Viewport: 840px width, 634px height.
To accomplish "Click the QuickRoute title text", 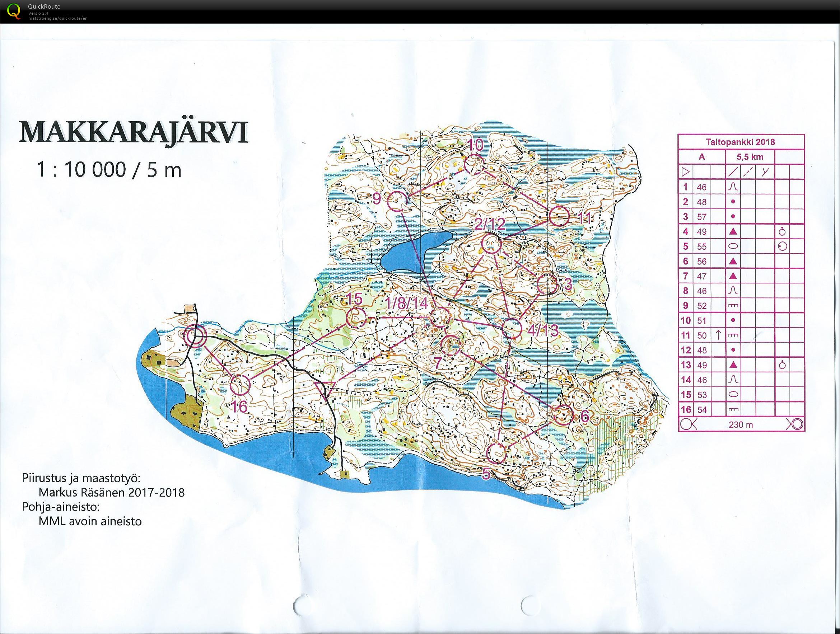I will click(44, 6).
